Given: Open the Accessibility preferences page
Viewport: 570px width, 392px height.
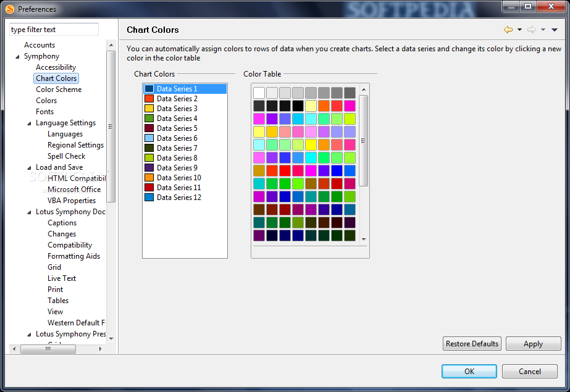Looking at the screenshot, I should click(56, 67).
